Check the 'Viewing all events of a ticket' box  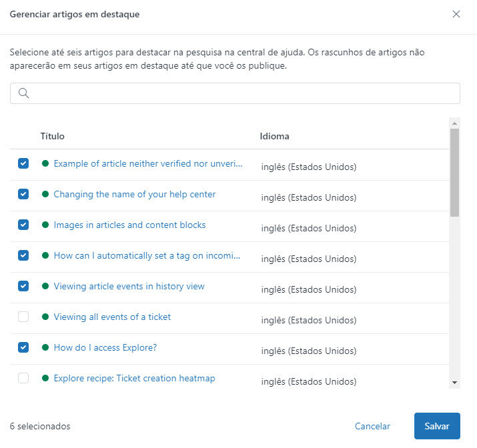(x=23, y=317)
